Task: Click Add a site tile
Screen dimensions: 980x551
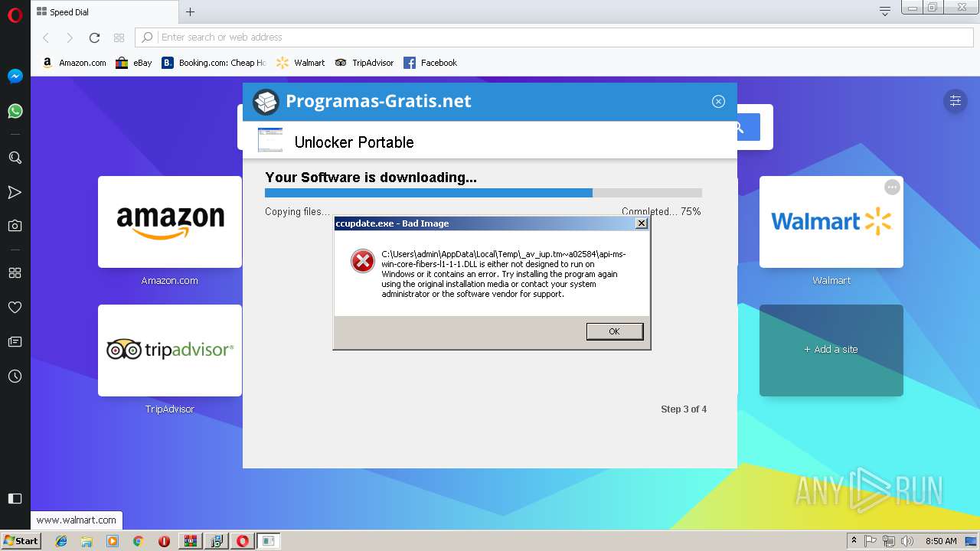Action: coord(831,350)
